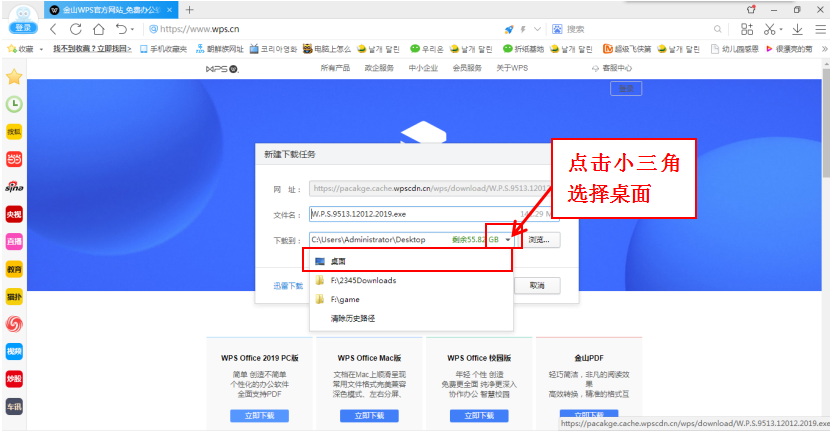Open a new tab with plus icon
Viewport: 830px width, 431px height.
(190, 10)
